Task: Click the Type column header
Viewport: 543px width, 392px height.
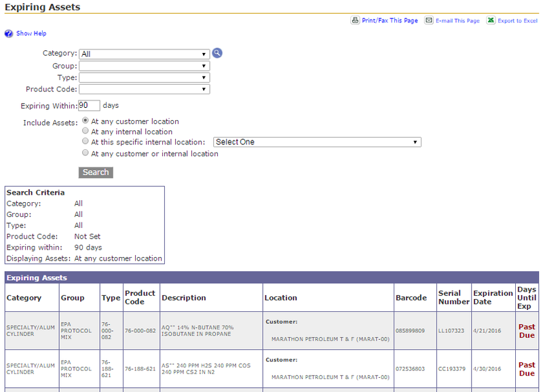Action: tap(111, 298)
